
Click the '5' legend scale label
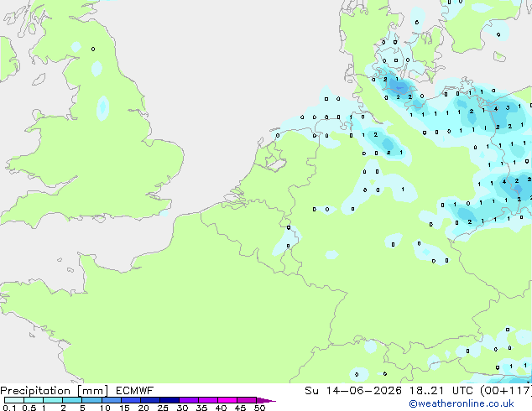click(82, 408)
